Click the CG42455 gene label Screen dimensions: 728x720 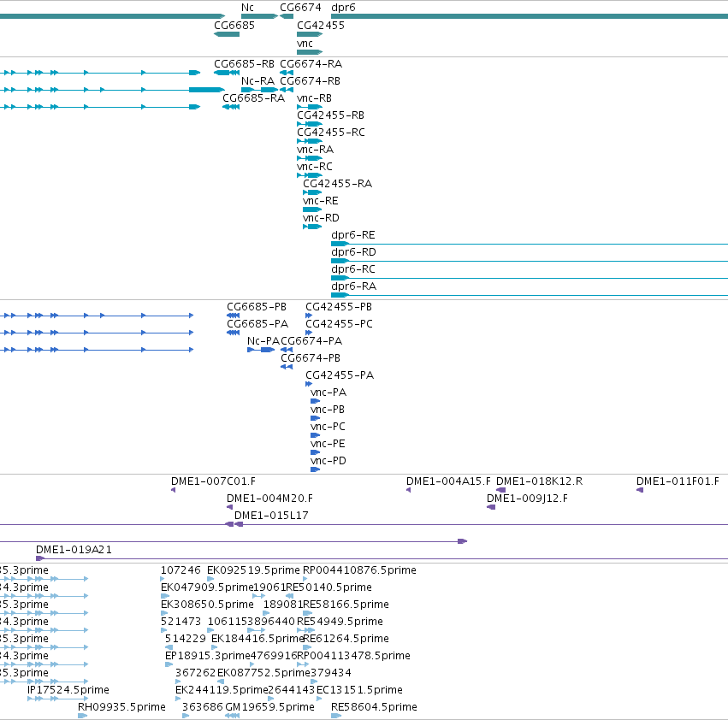(321, 25)
